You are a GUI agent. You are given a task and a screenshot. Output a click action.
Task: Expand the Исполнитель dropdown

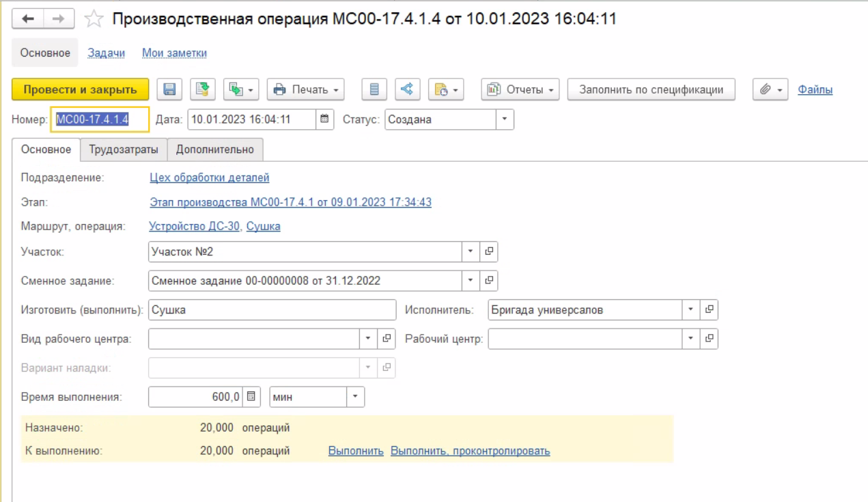[690, 310]
